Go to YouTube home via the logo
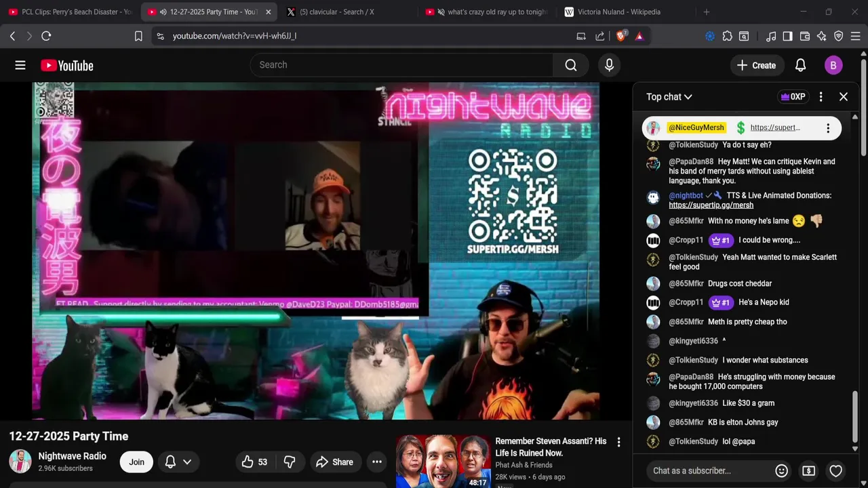Image resolution: width=868 pixels, height=488 pixels. coord(66,65)
